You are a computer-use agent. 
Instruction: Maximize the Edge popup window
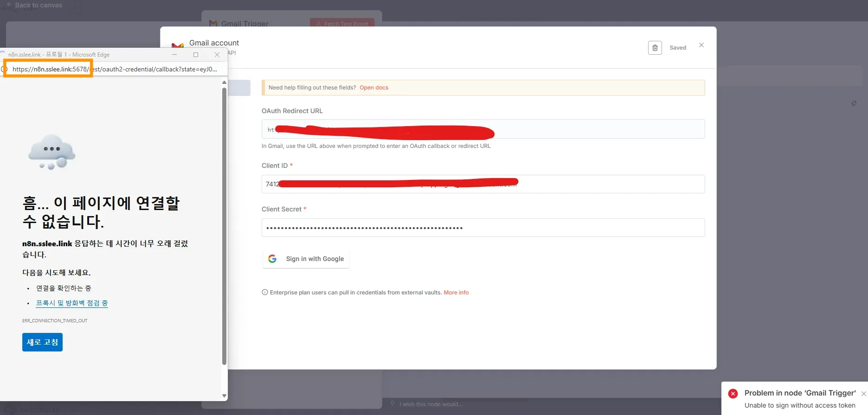click(196, 54)
